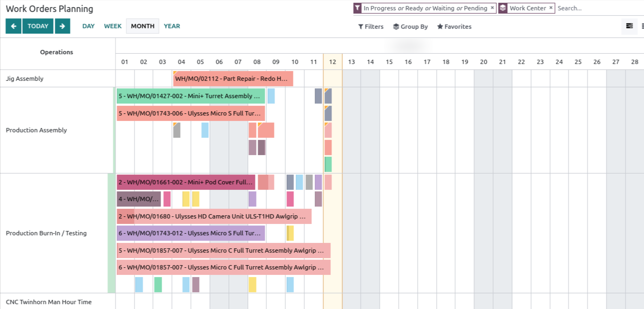The image size is (644, 309).
Task: Open the Favorites dropdown
Action: click(x=454, y=27)
